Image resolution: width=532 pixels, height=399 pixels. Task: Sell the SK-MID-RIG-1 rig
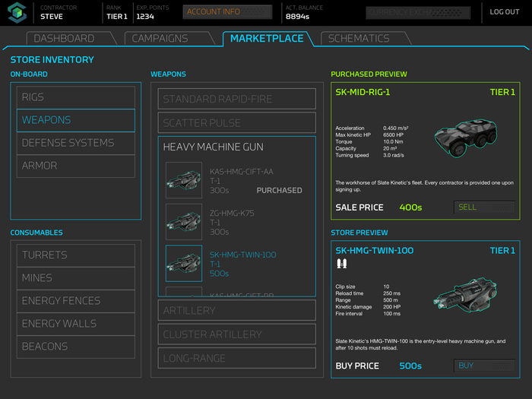point(484,207)
